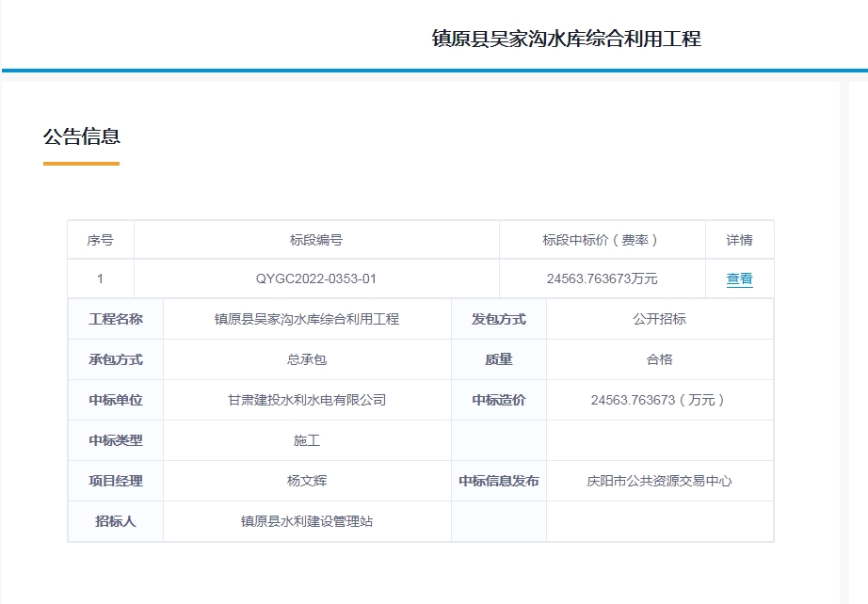Select the 合格 value

pyautogui.click(x=659, y=359)
